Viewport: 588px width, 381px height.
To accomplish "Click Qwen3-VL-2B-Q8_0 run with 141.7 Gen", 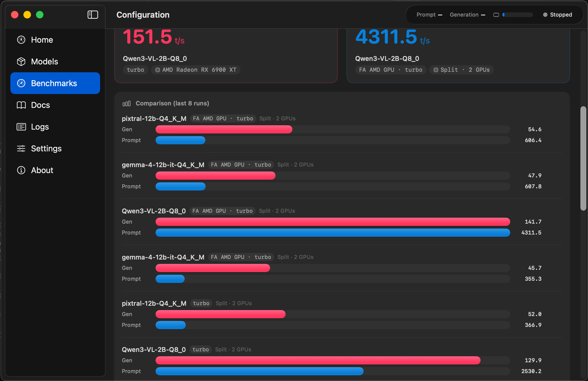I will click(x=154, y=211).
